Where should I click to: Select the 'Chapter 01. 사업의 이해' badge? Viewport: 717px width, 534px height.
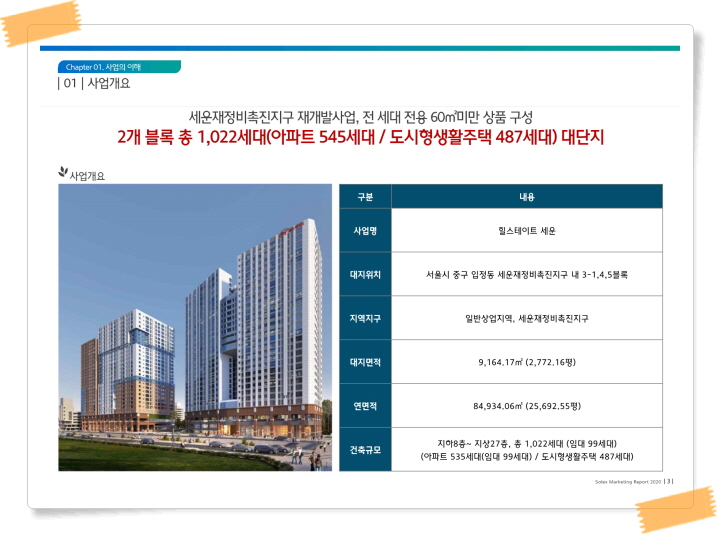click(x=119, y=67)
